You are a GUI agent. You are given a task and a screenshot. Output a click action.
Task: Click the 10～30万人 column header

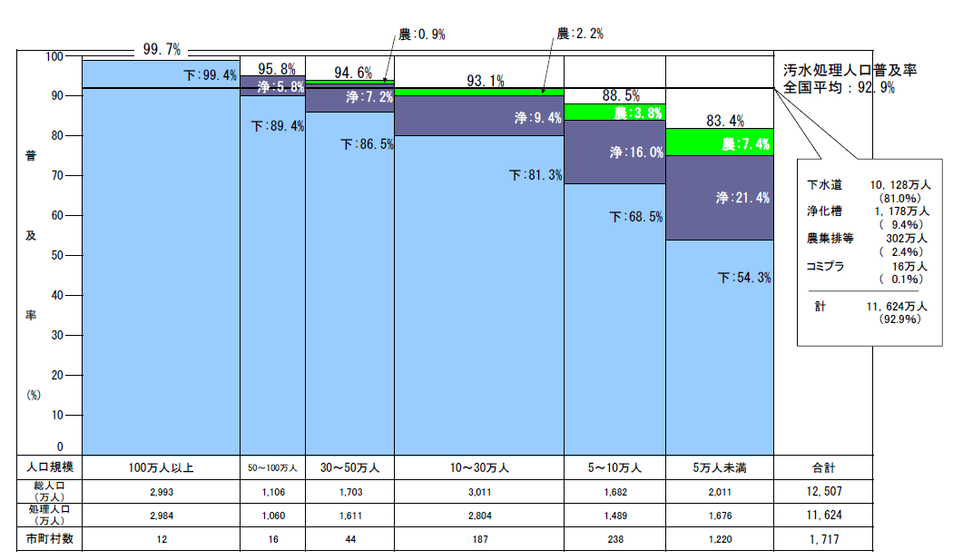[479, 467]
